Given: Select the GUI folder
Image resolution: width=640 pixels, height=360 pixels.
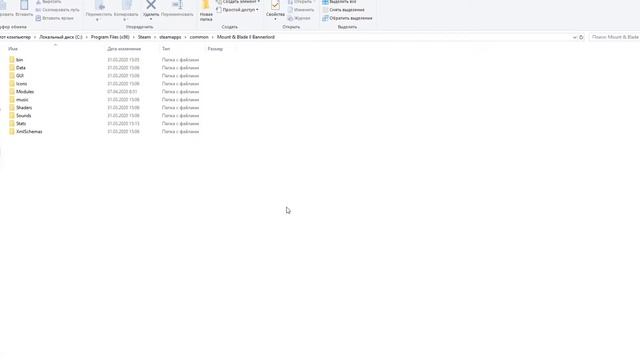Looking at the screenshot, I should [x=16, y=76].
